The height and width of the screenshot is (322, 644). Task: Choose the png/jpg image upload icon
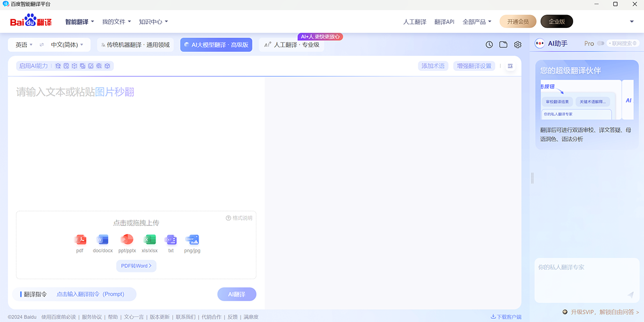(x=192, y=240)
